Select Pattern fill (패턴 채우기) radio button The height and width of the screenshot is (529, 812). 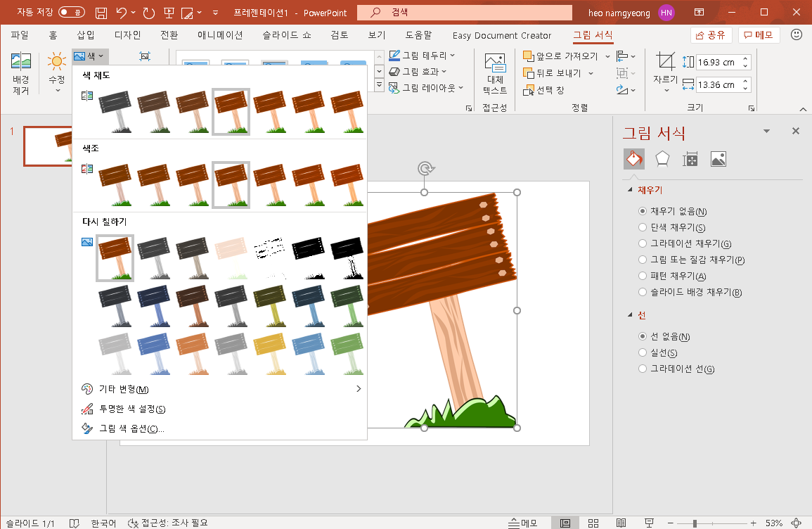coord(643,276)
